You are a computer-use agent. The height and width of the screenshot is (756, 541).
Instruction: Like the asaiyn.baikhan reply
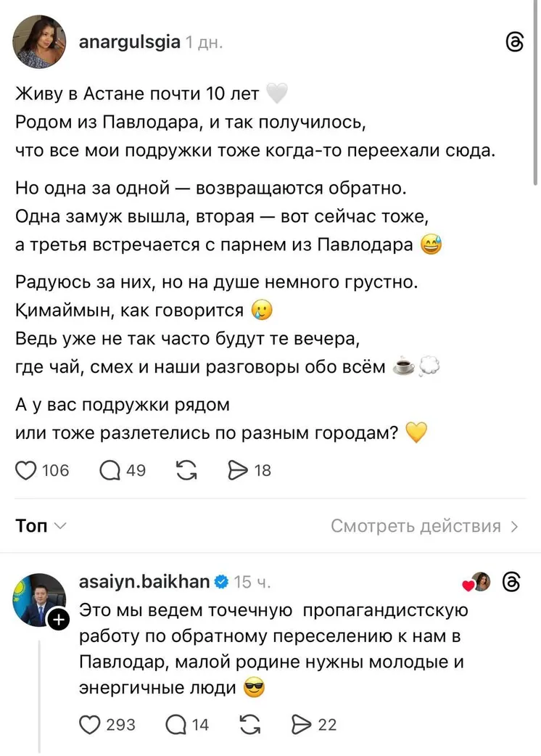(x=88, y=724)
